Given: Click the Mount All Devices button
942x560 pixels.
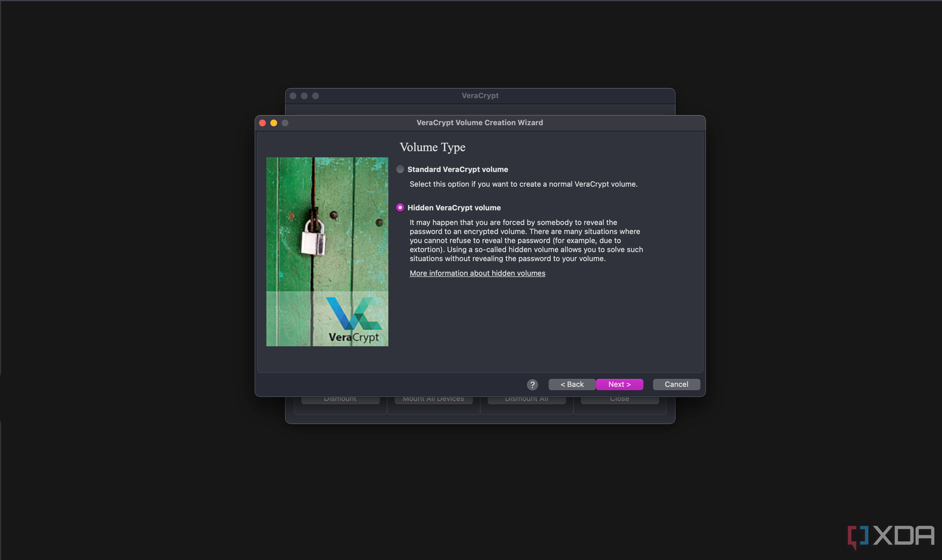Looking at the screenshot, I should (x=433, y=398).
